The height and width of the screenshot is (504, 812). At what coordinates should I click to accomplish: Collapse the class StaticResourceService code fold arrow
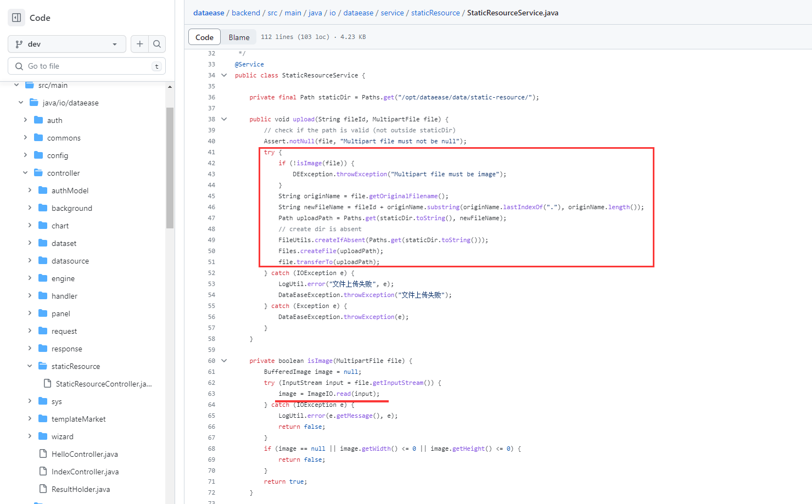point(224,75)
